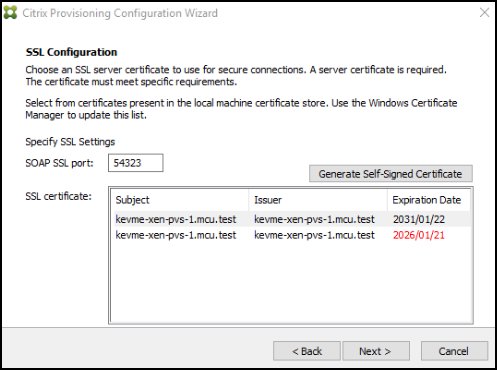Click the Subject cell of 2031/01/22 row
Image resolution: width=497 pixels, height=370 pixels.
tap(176, 219)
